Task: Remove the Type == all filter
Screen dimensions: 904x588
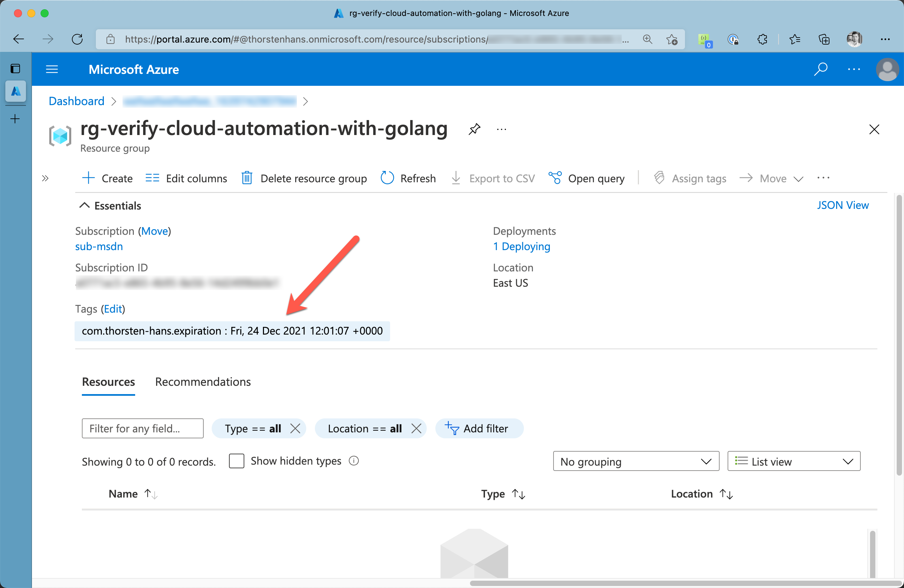Action: point(295,428)
